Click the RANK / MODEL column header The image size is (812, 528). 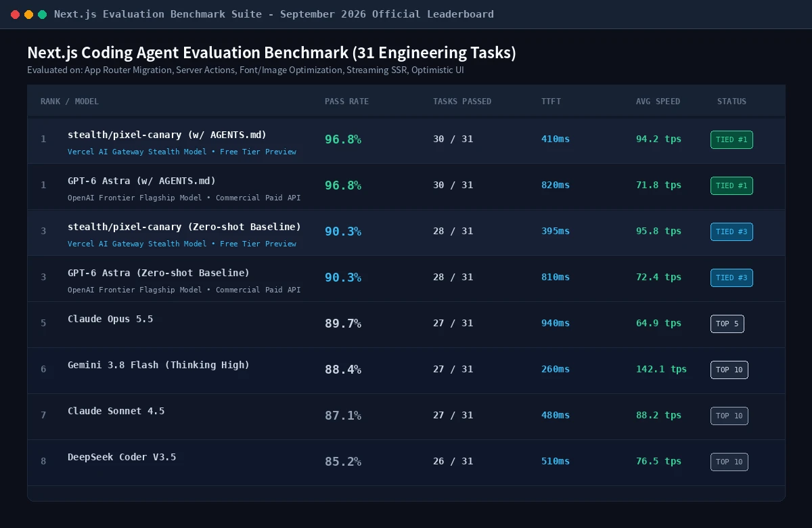coord(70,102)
